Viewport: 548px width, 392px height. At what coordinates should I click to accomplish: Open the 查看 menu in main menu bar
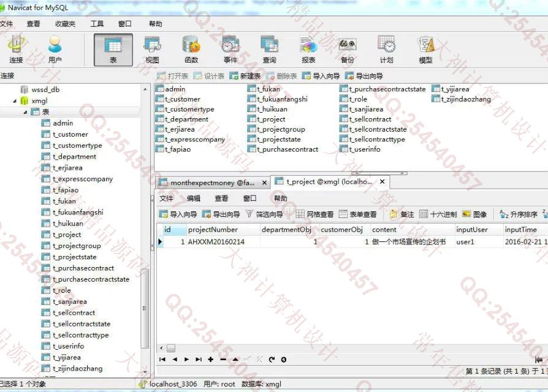coord(33,24)
